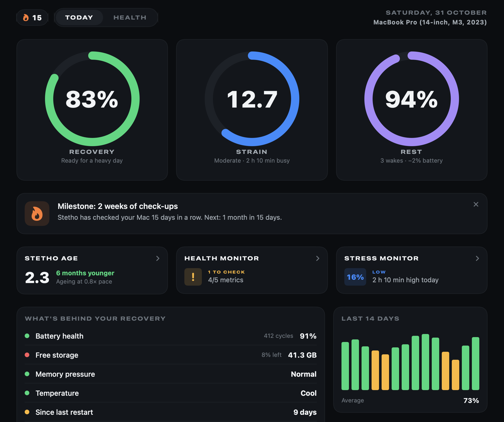504x422 pixels.
Task: Click the 412 cycles battery text
Action: (x=278, y=336)
